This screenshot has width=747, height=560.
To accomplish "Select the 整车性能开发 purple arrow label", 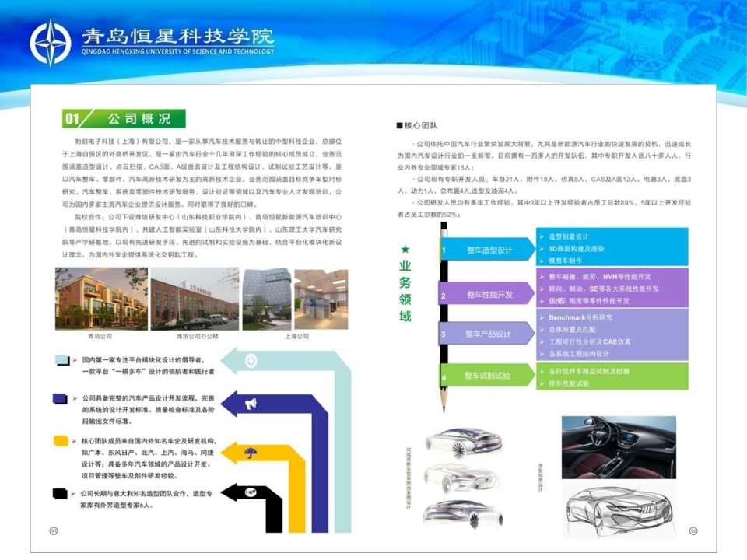I will click(x=489, y=295).
